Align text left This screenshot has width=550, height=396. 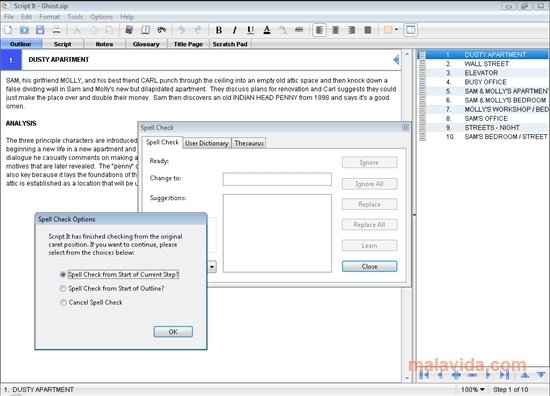[x=319, y=30]
